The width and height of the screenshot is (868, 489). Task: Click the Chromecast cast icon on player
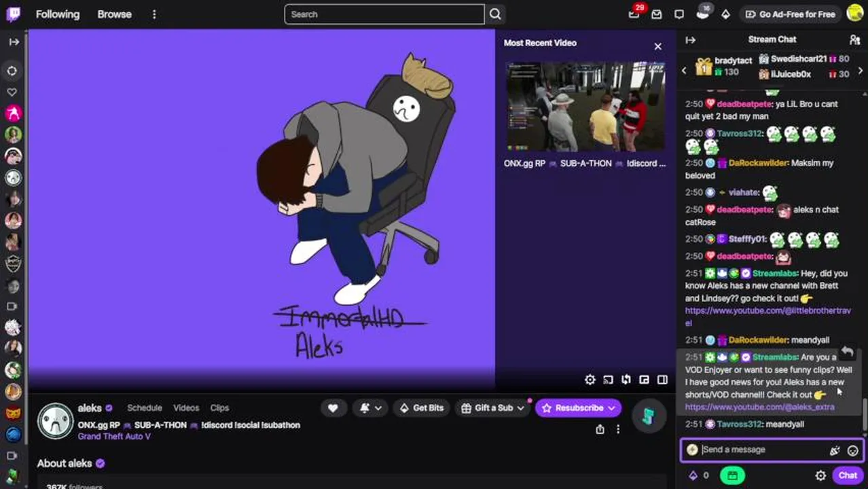[x=608, y=380]
